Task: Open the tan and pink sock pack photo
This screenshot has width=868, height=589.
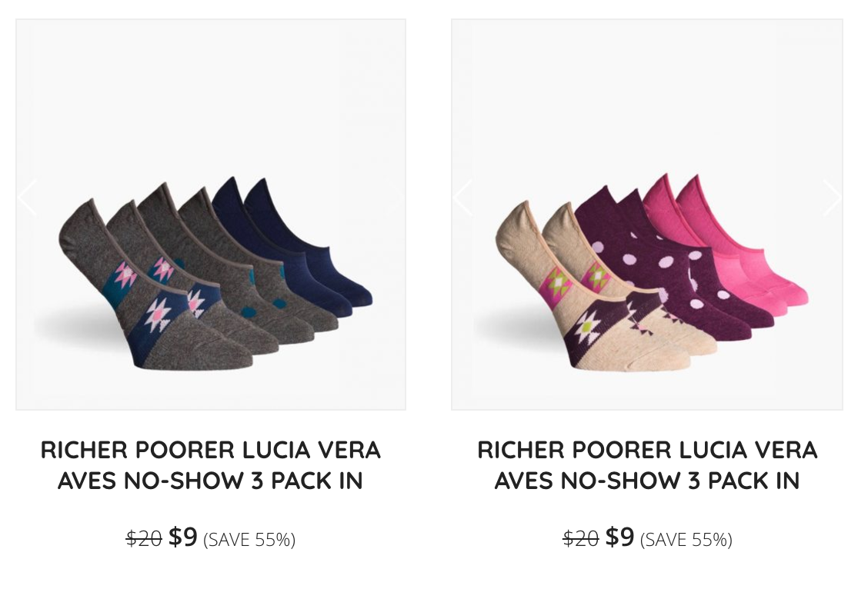Action: pyautogui.click(x=647, y=215)
